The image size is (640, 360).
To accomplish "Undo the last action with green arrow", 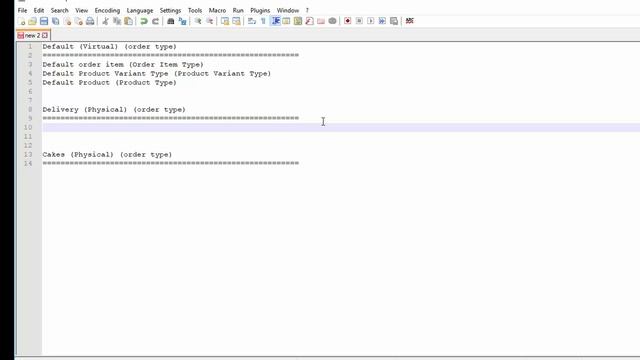I will pos(144,21).
